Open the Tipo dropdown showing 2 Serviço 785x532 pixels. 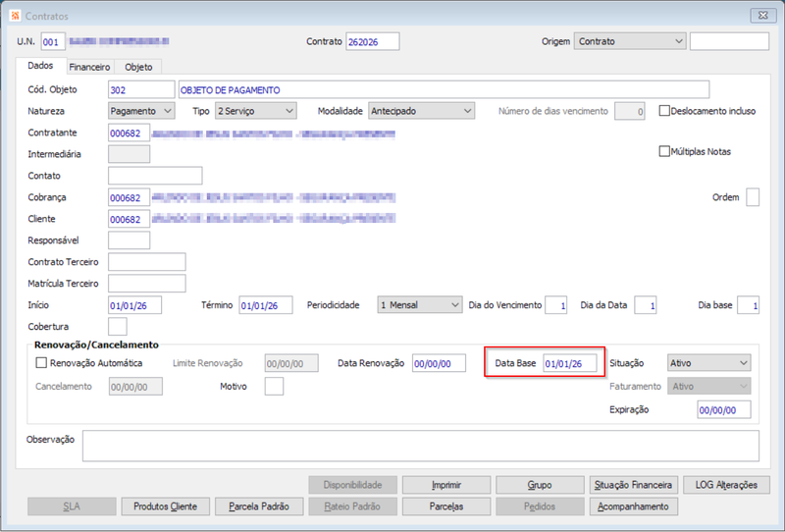[256, 111]
